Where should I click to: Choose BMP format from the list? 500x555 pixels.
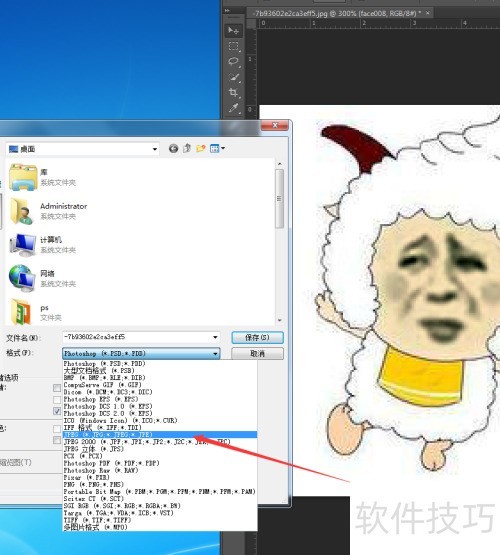pyautogui.click(x=160, y=378)
